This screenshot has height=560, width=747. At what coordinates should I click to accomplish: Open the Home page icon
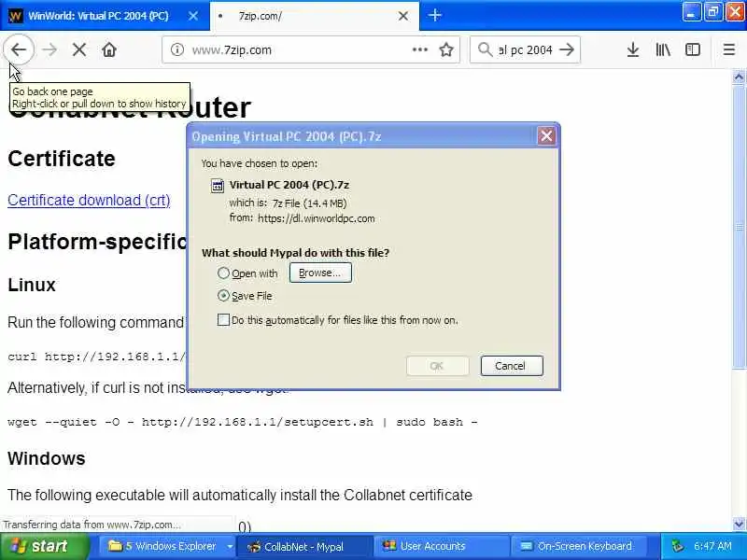coord(109,49)
